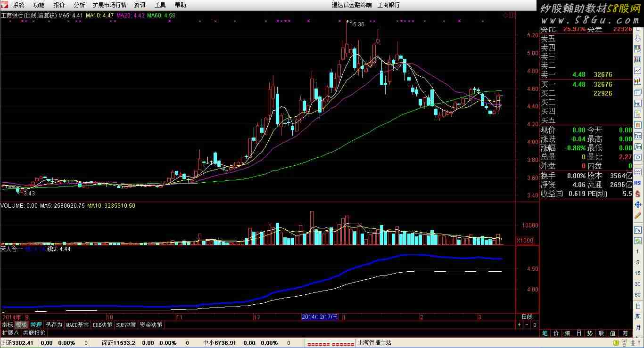Choose the MACD基本 template

pyautogui.click(x=77, y=325)
